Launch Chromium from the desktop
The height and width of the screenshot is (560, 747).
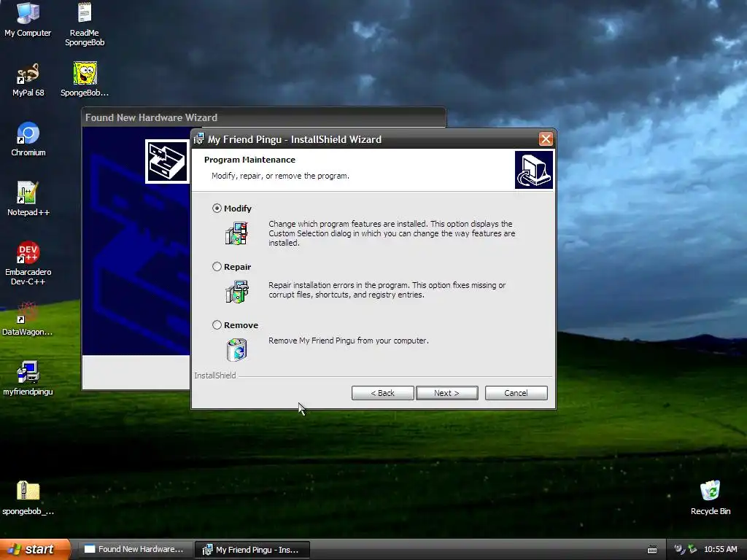point(28,139)
